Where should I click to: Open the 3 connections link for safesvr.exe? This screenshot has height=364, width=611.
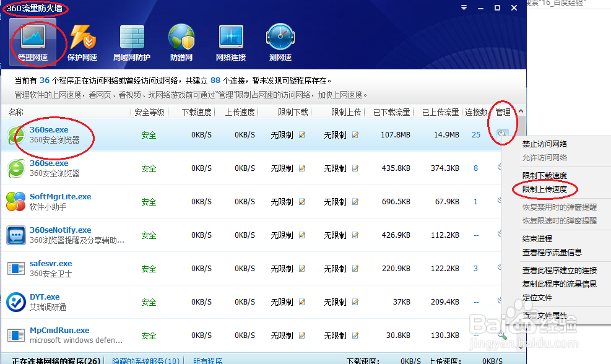(x=475, y=269)
